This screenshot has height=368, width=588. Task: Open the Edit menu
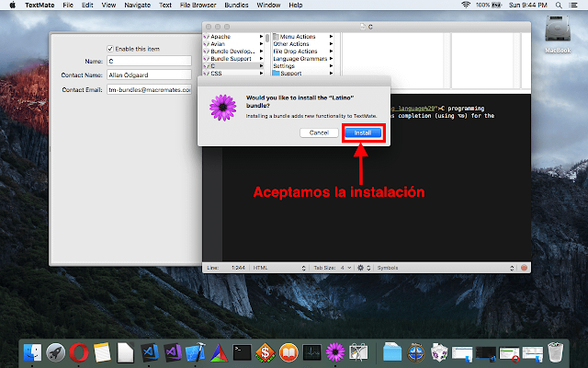(87, 5)
